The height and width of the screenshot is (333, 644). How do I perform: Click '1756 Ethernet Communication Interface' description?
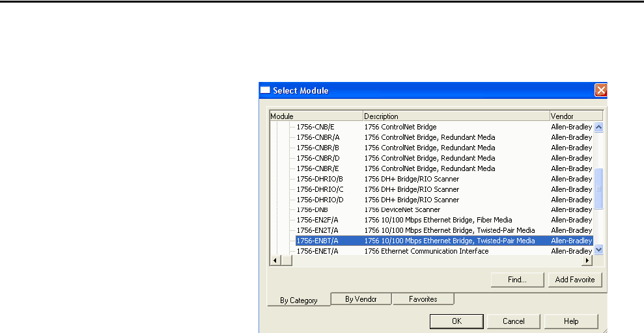point(427,251)
